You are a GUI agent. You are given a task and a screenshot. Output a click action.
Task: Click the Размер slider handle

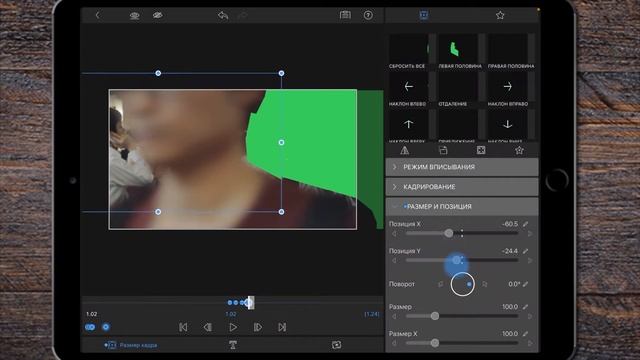(x=435, y=316)
